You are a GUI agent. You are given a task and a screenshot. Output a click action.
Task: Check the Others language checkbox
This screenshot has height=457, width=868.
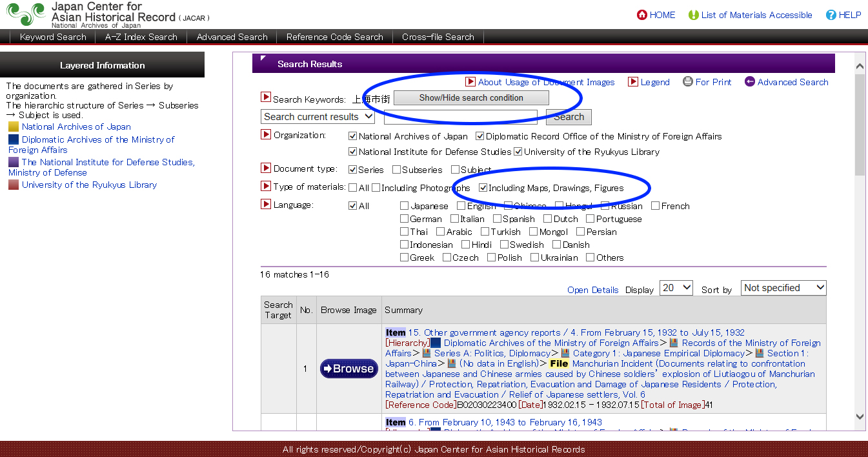pyautogui.click(x=590, y=258)
